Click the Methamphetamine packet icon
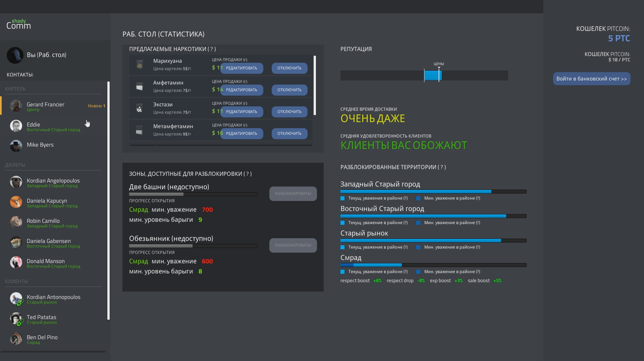Image resolution: width=644 pixels, height=361 pixels. tap(140, 131)
